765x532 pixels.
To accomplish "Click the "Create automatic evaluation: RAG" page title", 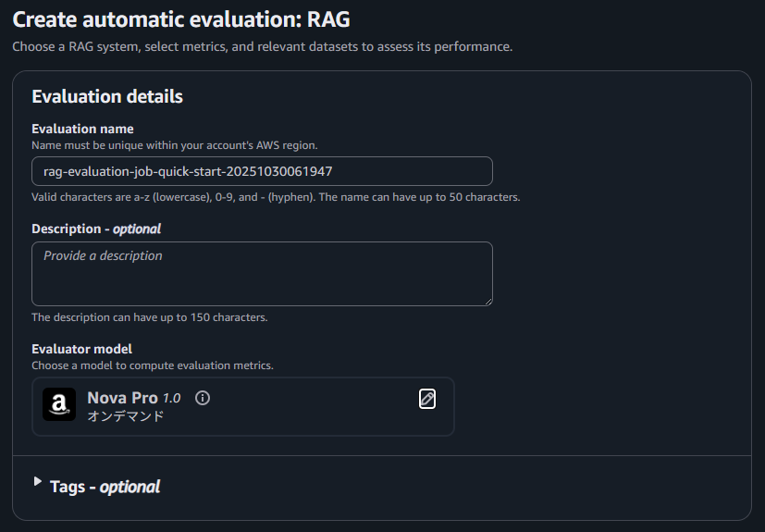I will point(181,19).
